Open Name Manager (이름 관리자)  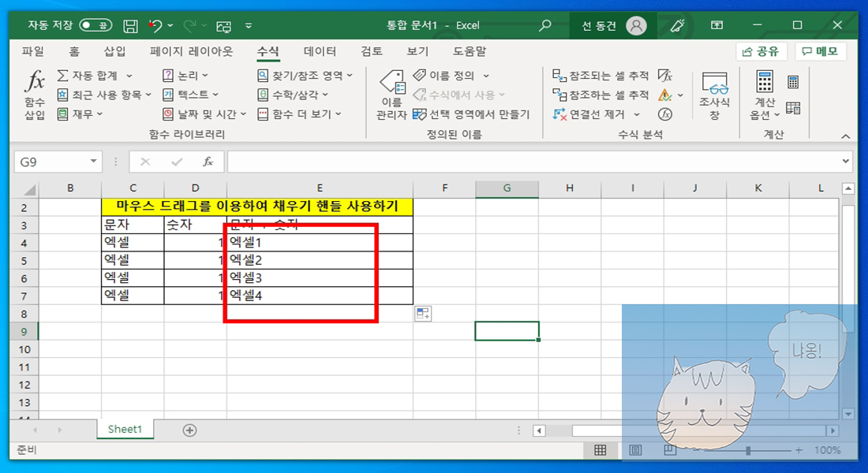pos(391,95)
